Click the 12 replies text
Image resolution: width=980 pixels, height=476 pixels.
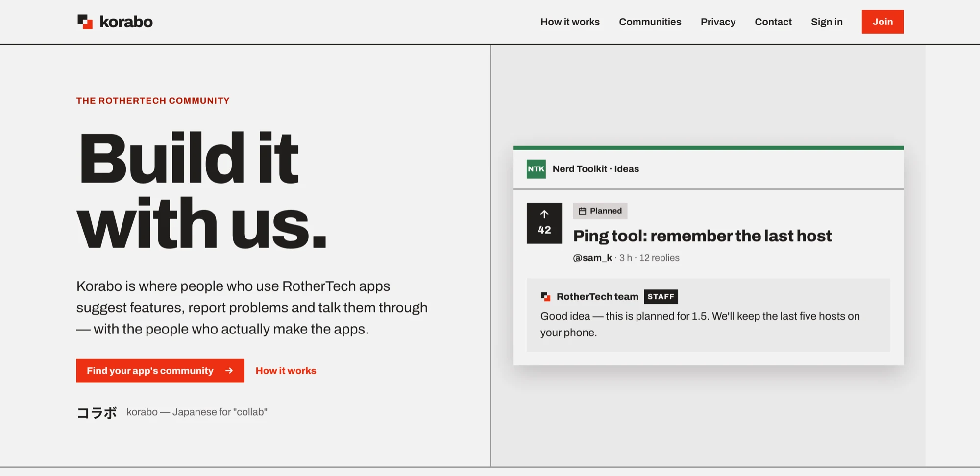click(x=659, y=258)
